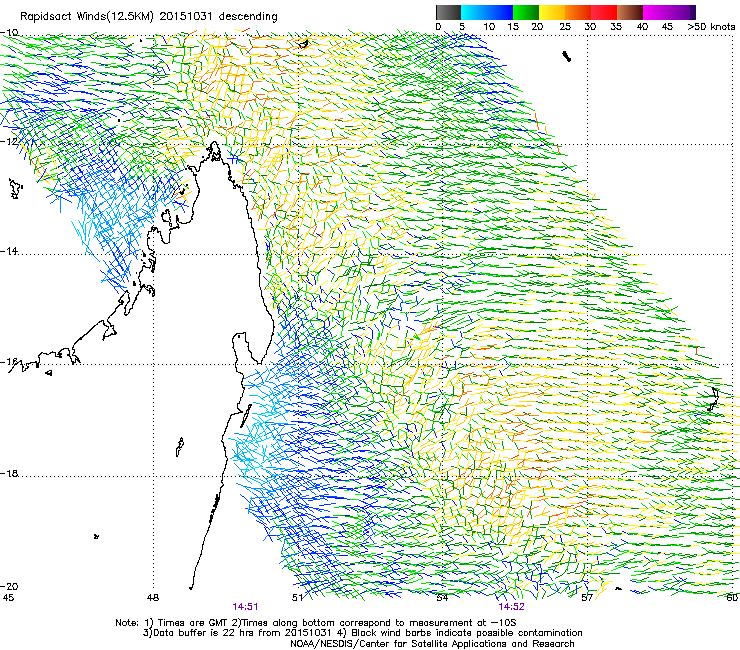Screen dimensions: 740x650
Task: Click the '54' longitude axis label
Action: [x=442, y=598]
